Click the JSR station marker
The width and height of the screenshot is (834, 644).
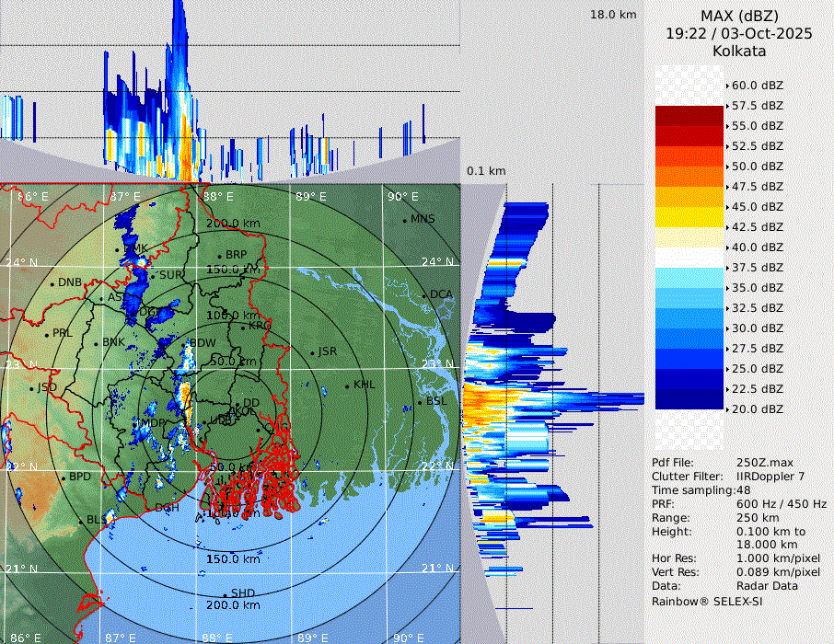pos(311,352)
